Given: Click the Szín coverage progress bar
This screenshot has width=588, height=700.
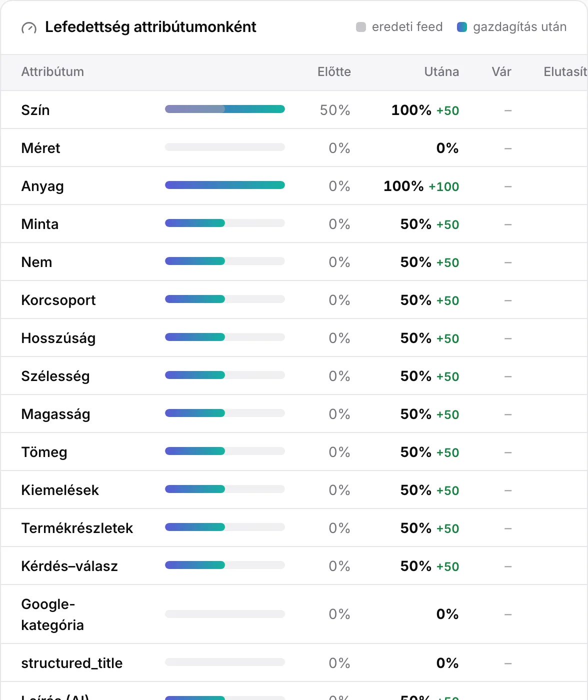Looking at the screenshot, I should click(x=225, y=109).
